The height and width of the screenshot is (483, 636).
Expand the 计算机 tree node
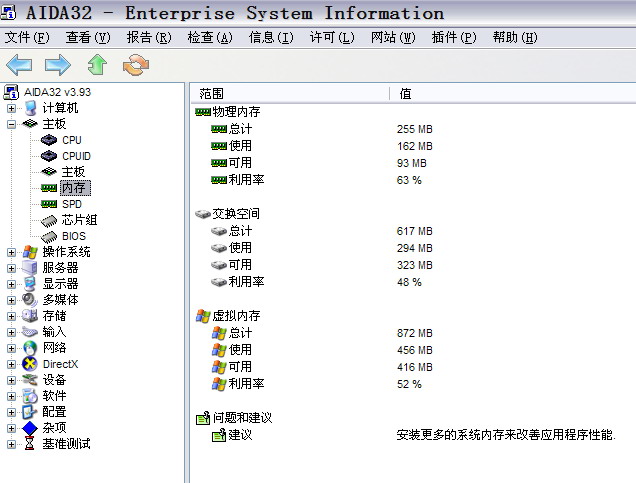click(x=12, y=108)
